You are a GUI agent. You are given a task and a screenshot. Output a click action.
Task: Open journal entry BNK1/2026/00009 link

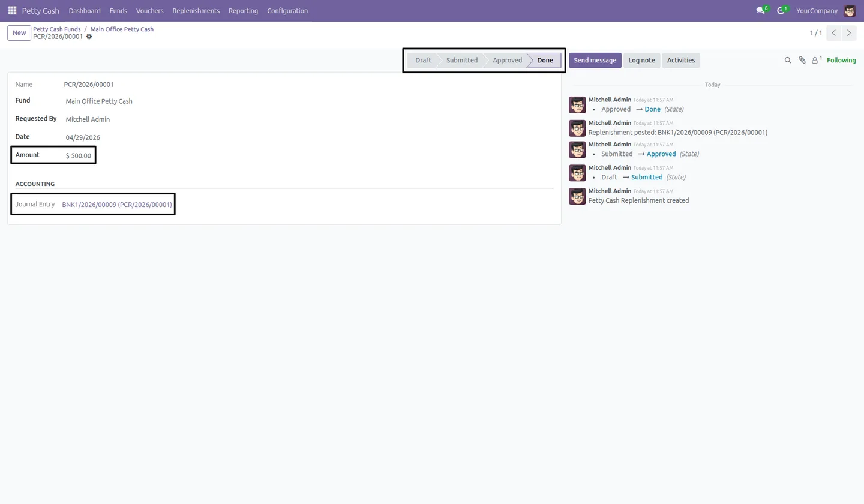[x=117, y=205]
